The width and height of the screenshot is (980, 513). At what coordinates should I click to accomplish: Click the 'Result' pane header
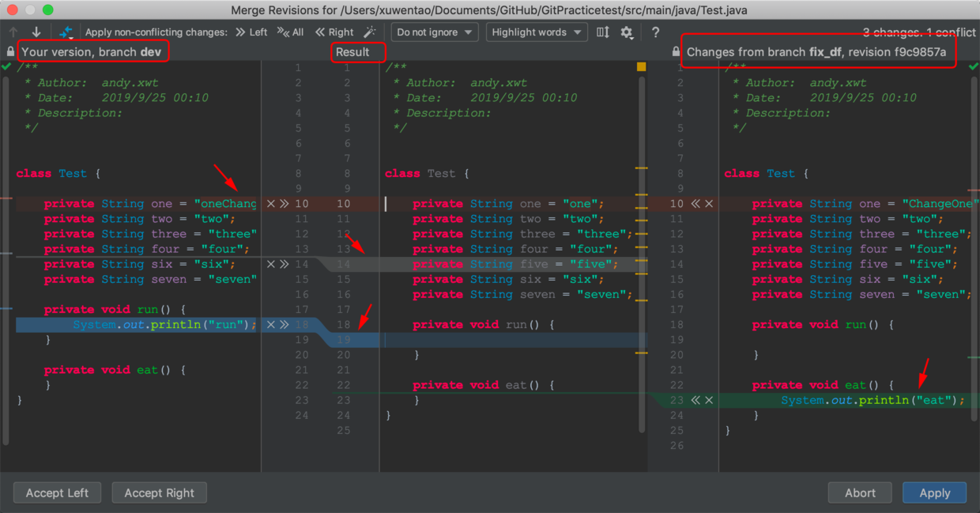click(352, 52)
